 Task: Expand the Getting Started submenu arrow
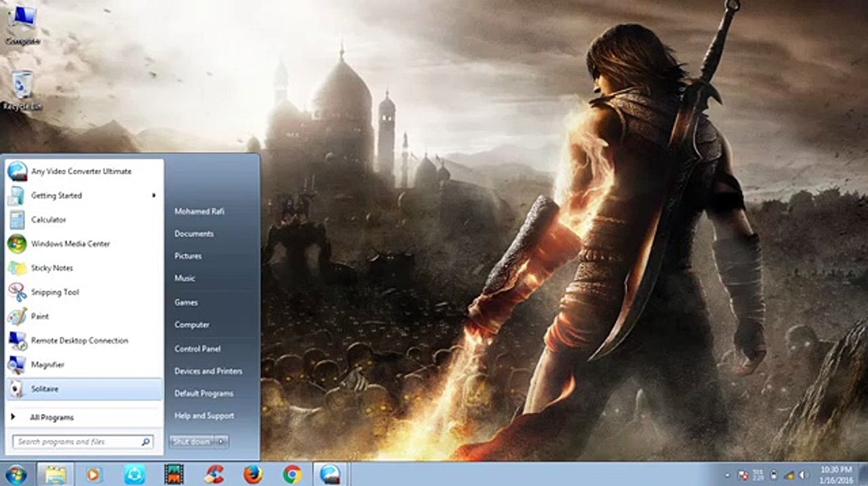154,196
